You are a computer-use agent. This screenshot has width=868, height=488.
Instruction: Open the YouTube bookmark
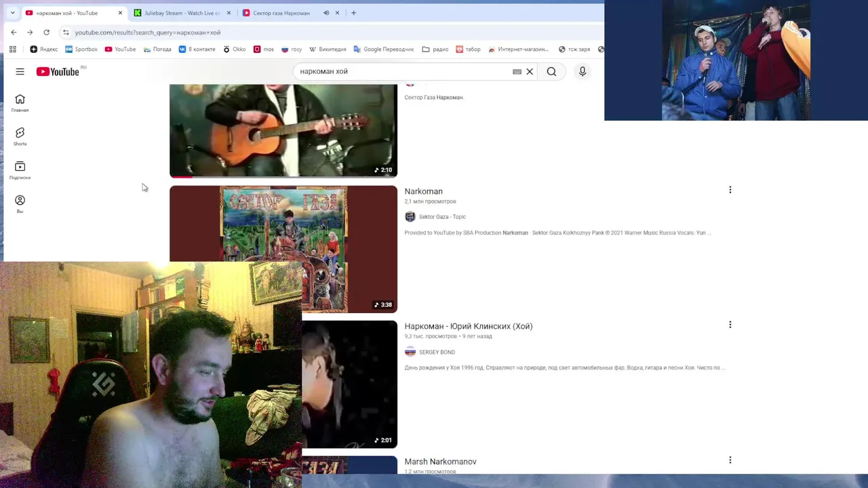[x=121, y=49]
